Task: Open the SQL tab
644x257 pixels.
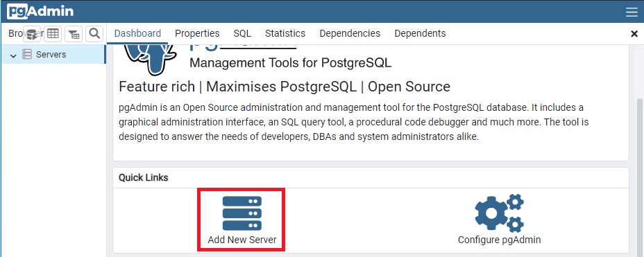Action: (x=242, y=34)
